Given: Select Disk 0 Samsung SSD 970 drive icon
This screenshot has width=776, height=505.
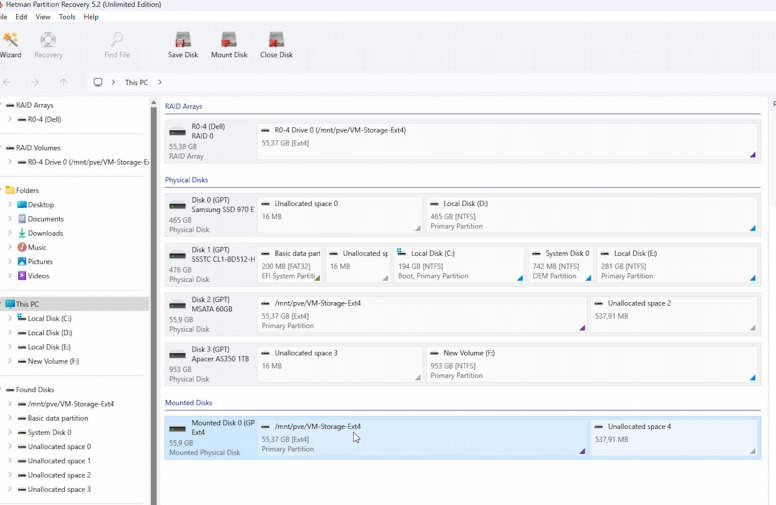Looking at the screenshot, I should (177, 205).
